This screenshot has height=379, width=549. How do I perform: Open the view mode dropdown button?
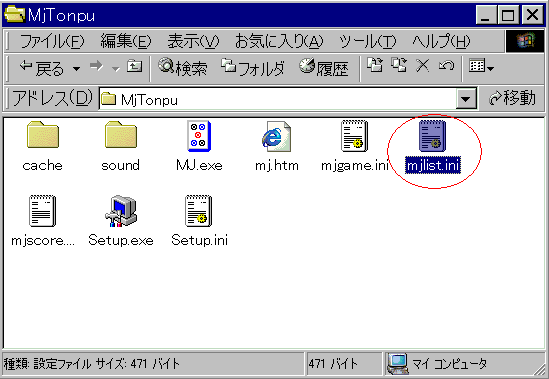point(481,66)
